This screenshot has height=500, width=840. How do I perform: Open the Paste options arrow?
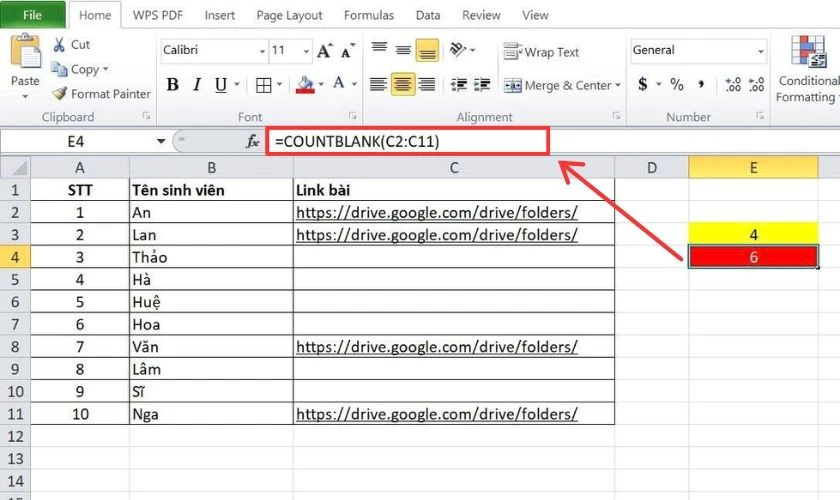pos(25,96)
